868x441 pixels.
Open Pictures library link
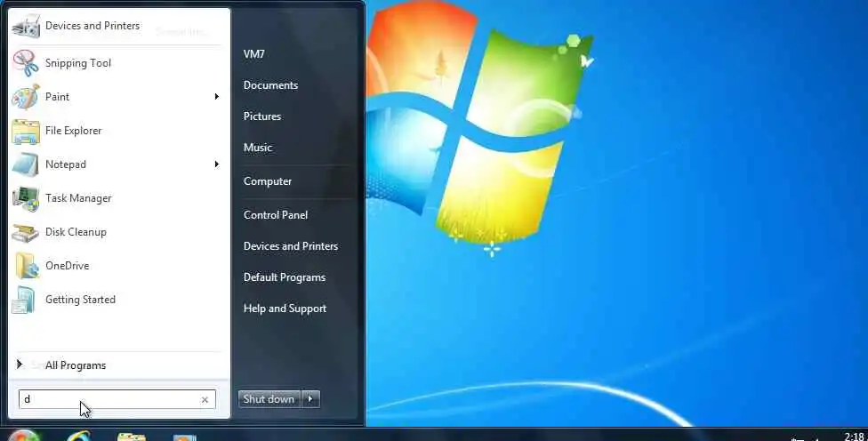[x=262, y=116]
